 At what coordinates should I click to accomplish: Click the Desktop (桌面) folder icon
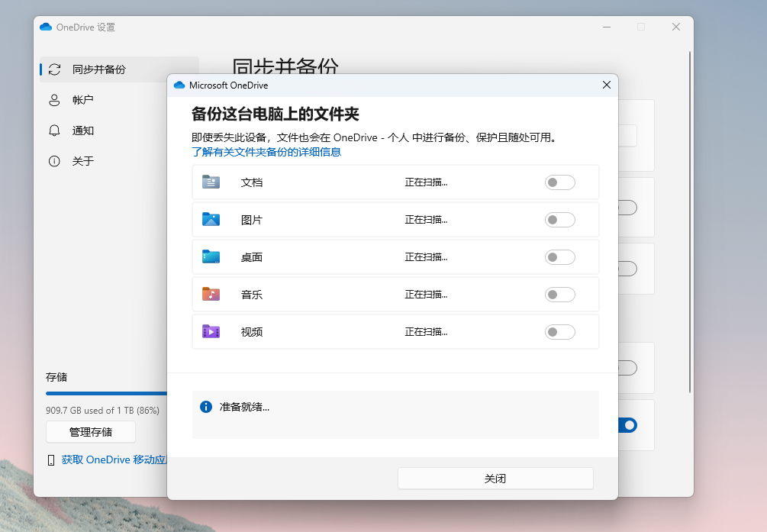[x=211, y=256]
